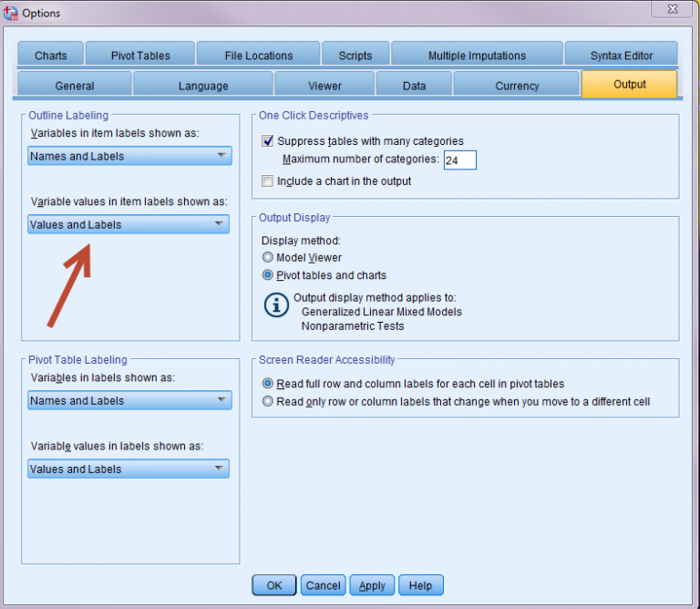
Task: Enable Include a chart in the output
Action: [x=268, y=181]
